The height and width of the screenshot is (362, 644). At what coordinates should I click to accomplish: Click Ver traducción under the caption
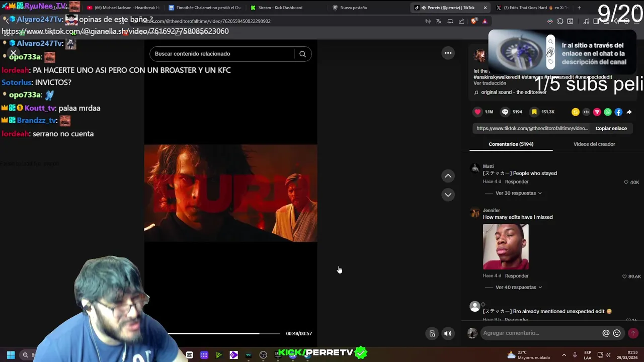pos(490,83)
